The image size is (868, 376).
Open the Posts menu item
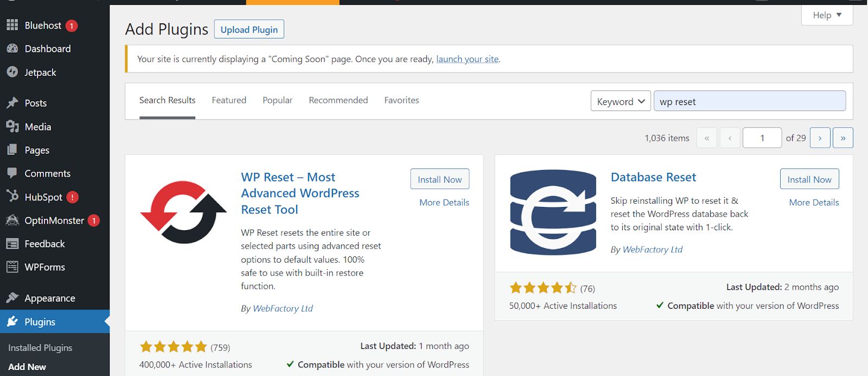pyautogui.click(x=55, y=103)
